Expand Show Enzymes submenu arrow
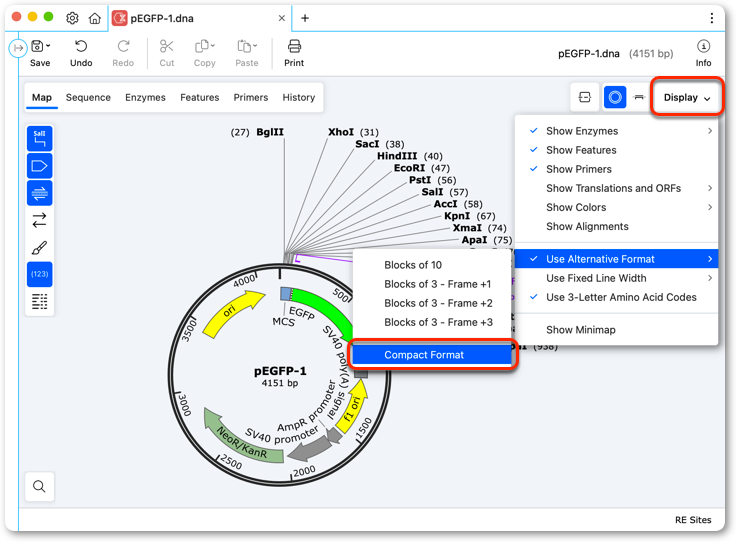The height and width of the screenshot is (542, 736). click(710, 131)
